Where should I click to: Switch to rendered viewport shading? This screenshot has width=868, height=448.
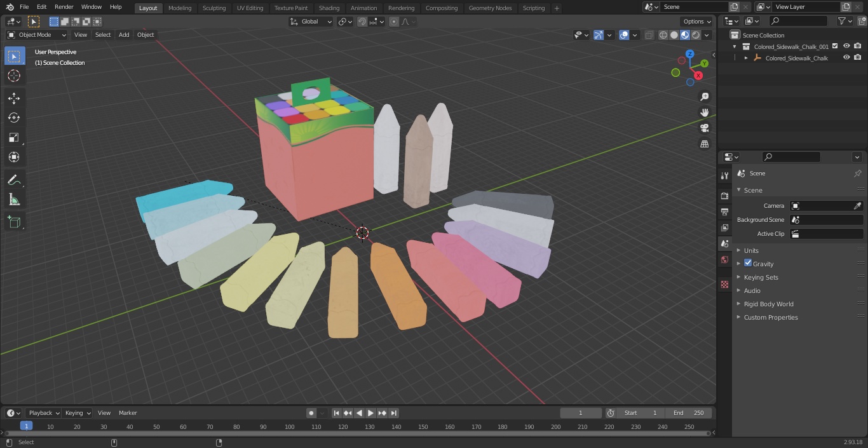(x=696, y=35)
